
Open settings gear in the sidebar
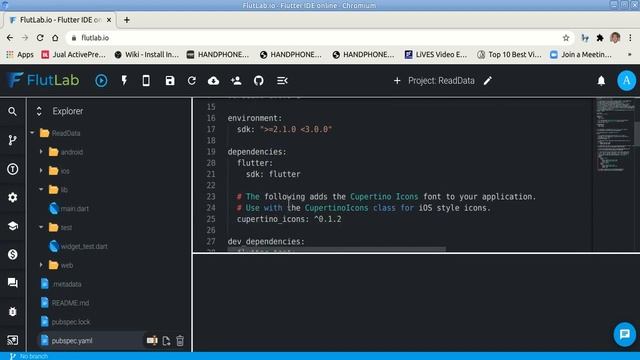click(13, 198)
